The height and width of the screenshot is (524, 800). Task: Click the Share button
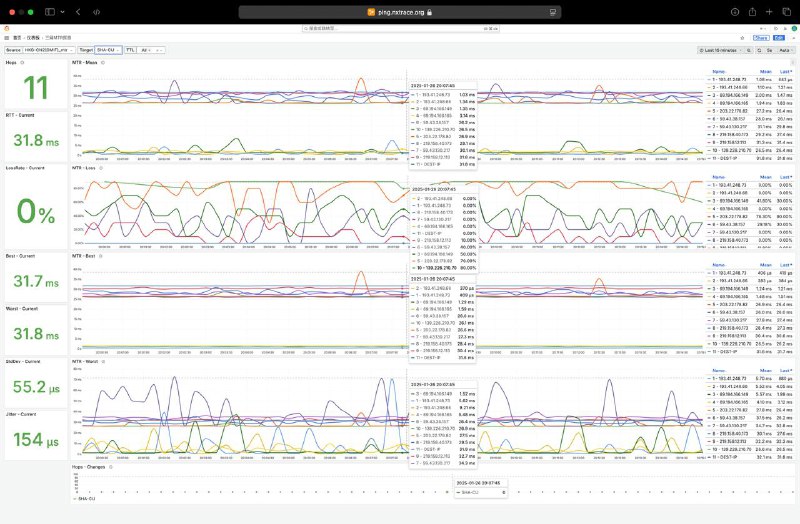tap(761, 38)
